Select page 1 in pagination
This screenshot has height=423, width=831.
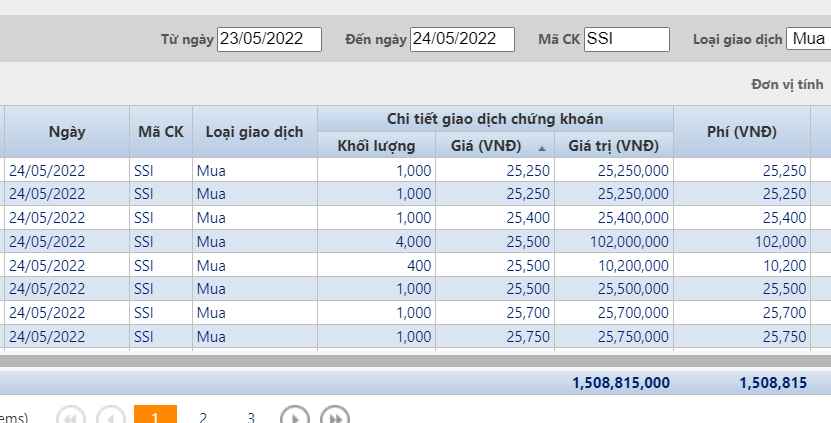tap(155, 415)
